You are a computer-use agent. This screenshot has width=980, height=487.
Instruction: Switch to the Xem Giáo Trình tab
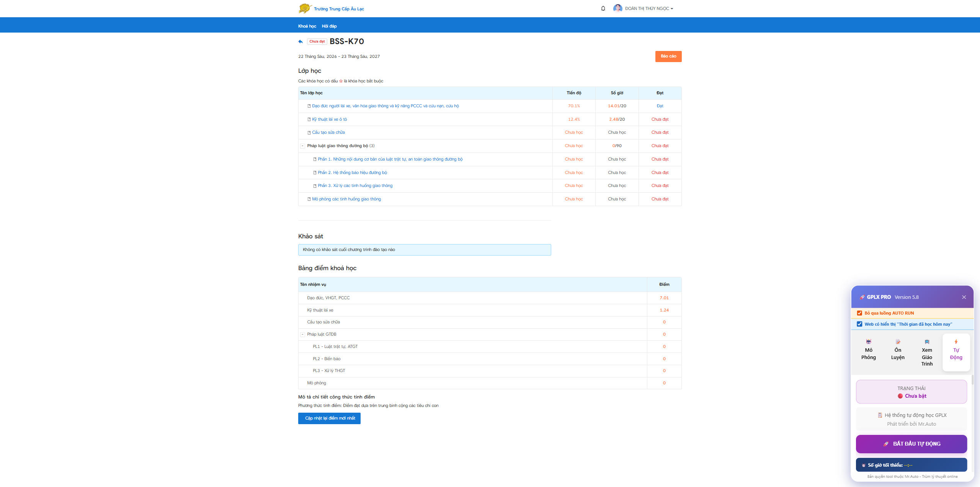click(927, 352)
